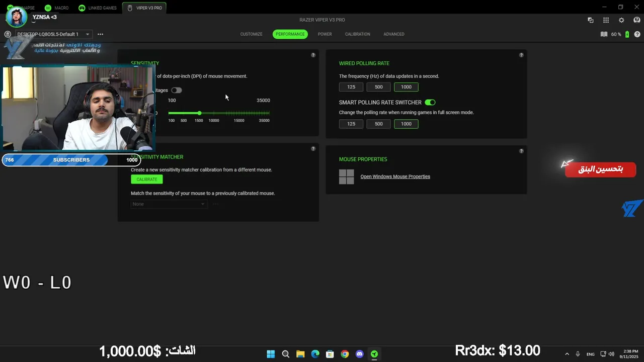Click the Calibrate button
The width and height of the screenshot is (644, 362).
coord(147,179)
